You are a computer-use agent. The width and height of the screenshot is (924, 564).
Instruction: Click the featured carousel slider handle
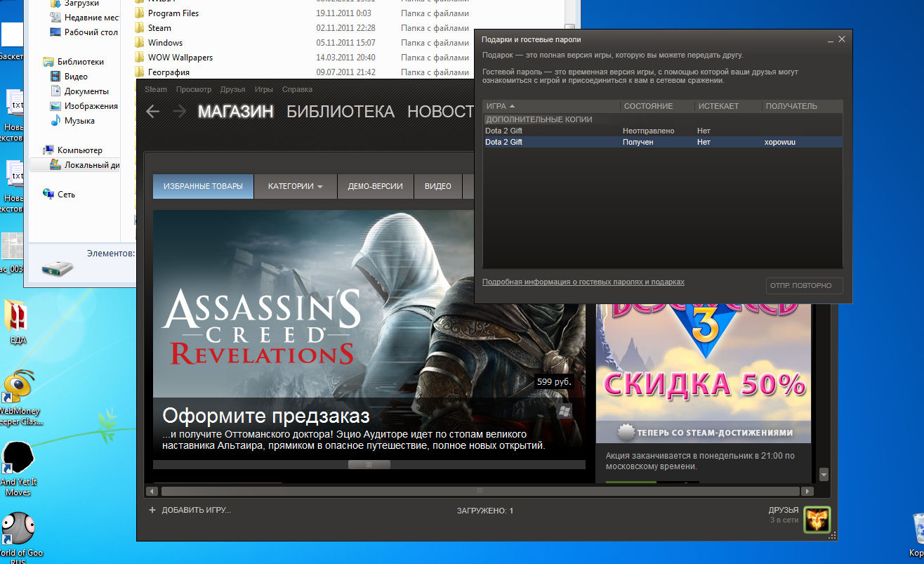pyautogui.click(x=369, y=464)
